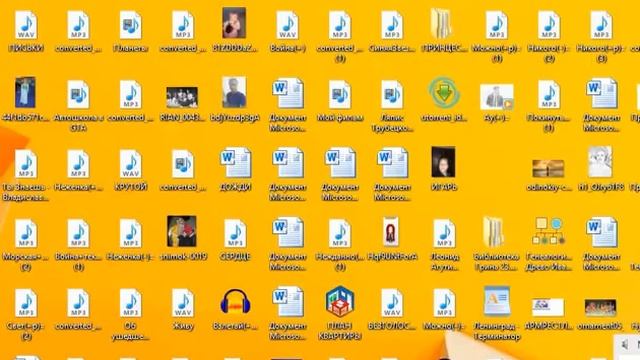Open the ПРИНЦЕС folder icon

(442, 24)
